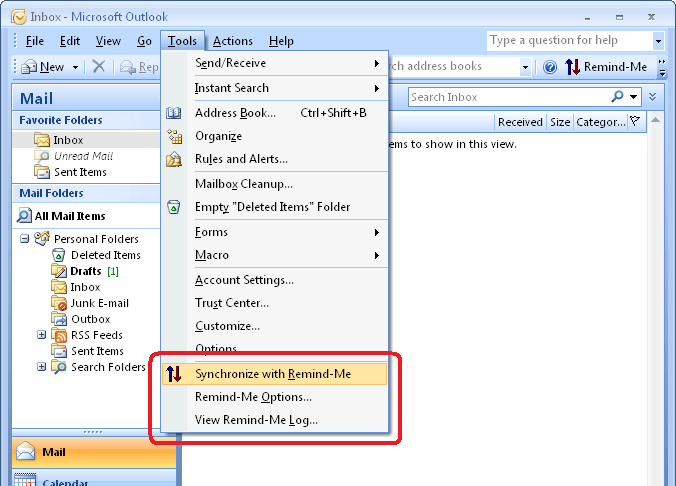This screenshot has width=676, height=486.
Task: Click the Type a question for help field
Action: point(570,41)
